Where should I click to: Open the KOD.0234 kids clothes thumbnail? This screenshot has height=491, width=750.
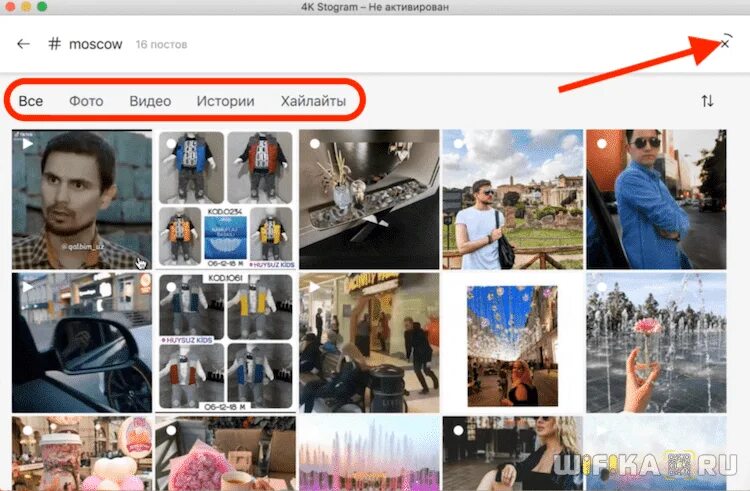[x=225, y=199]
